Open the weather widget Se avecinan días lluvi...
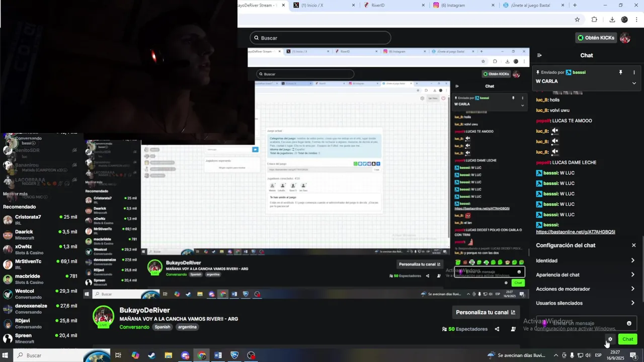This screenshot has height=362, width=644. click(x=517, y=355)
